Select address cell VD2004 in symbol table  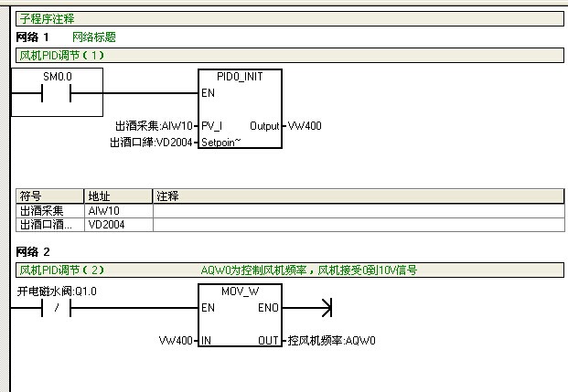pos(119,225)
